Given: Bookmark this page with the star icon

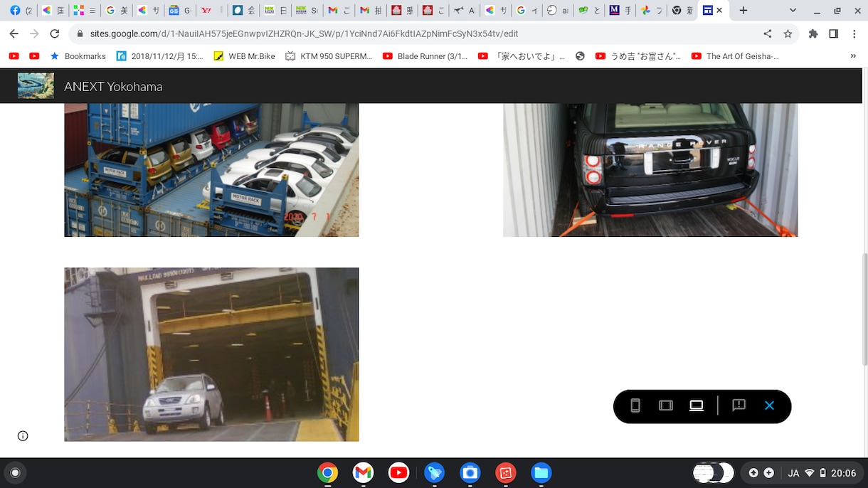Looking at the screenshot, I should (x=788, y=33).
